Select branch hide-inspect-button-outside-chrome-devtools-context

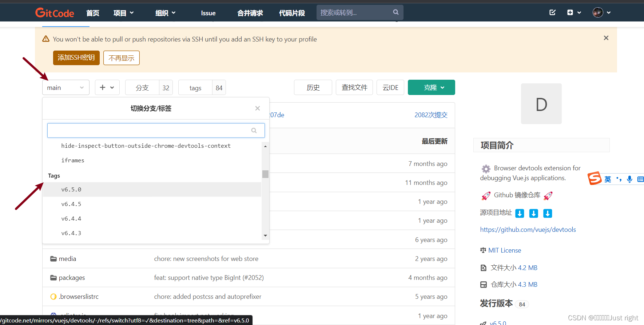(x=146, y=146)
